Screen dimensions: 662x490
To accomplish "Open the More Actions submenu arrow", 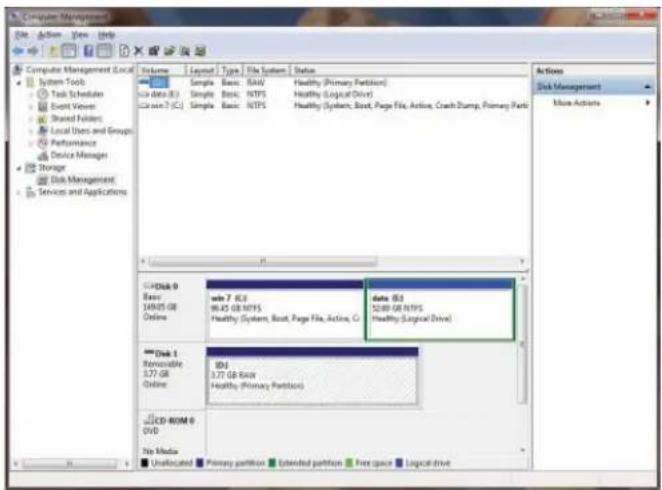I will click(648, 103).
